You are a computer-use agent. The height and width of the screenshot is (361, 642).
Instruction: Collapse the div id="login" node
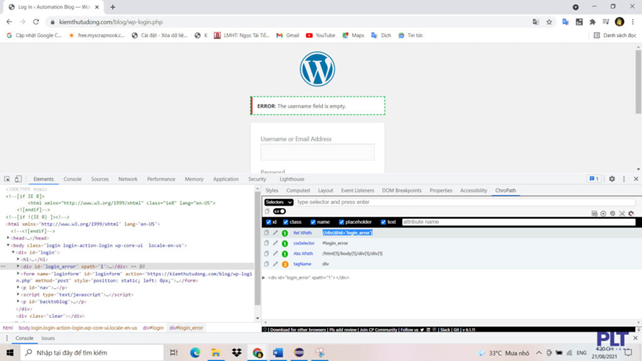(13, 252)
